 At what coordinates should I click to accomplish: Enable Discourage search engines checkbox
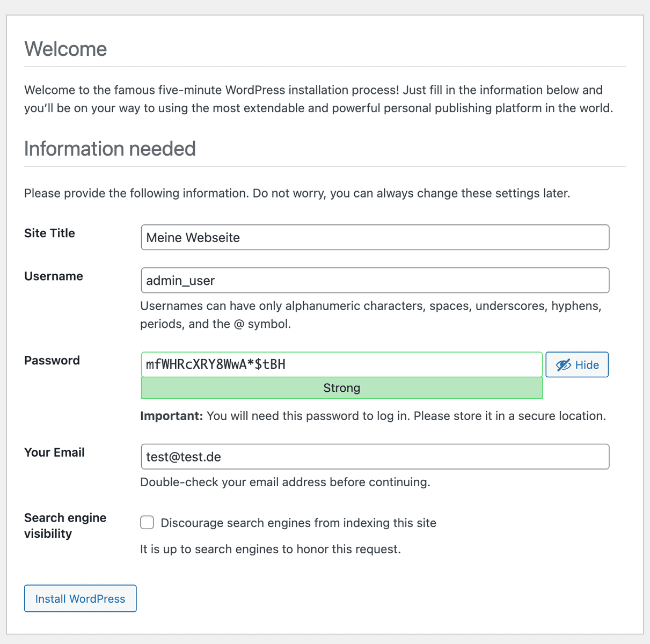(x=147, y=522)
